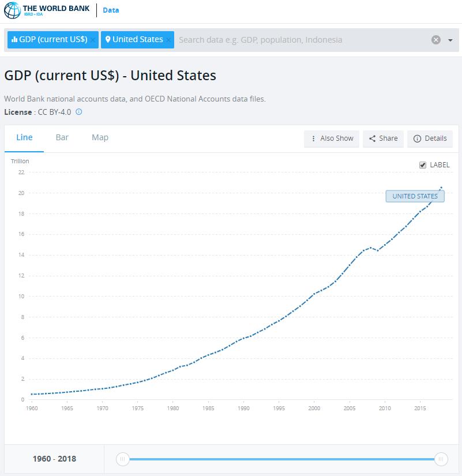Screen dimensions: 462x476
Task: Click the right year range slider handle
Action: coord(441,459)
